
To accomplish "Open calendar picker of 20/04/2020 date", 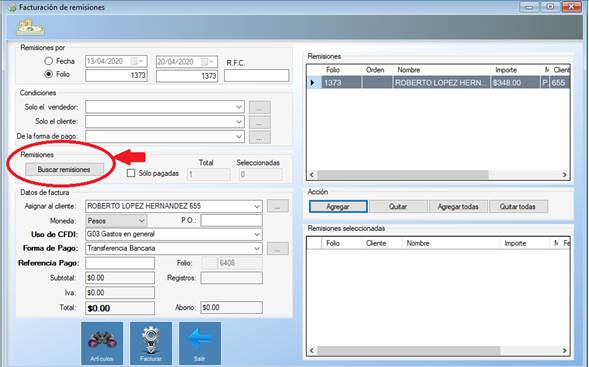I will click(208, 61).
